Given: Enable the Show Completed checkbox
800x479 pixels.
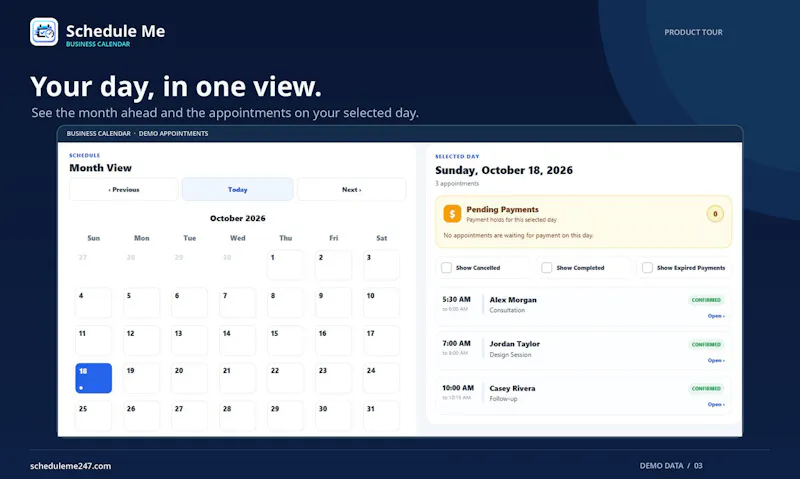Looking at the screenshot, I should (546, 268).
